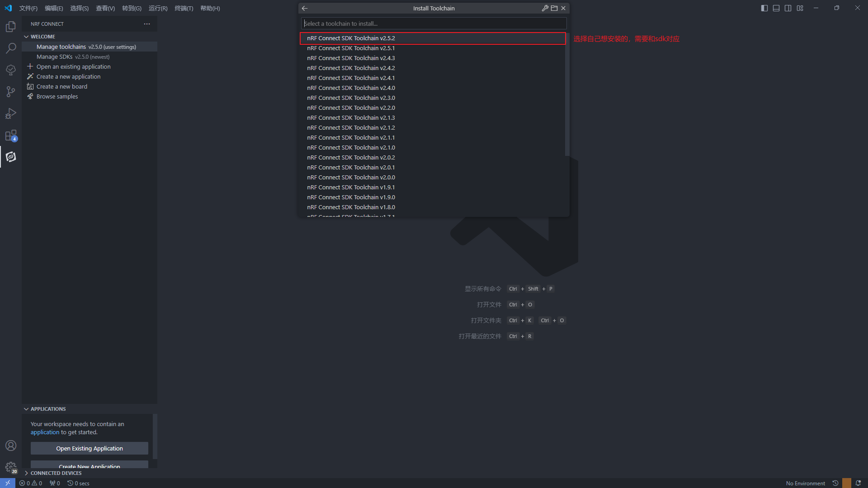This screenshot has height=488, width=868.
Task: Click the blue application link
Action: [45, 432]
